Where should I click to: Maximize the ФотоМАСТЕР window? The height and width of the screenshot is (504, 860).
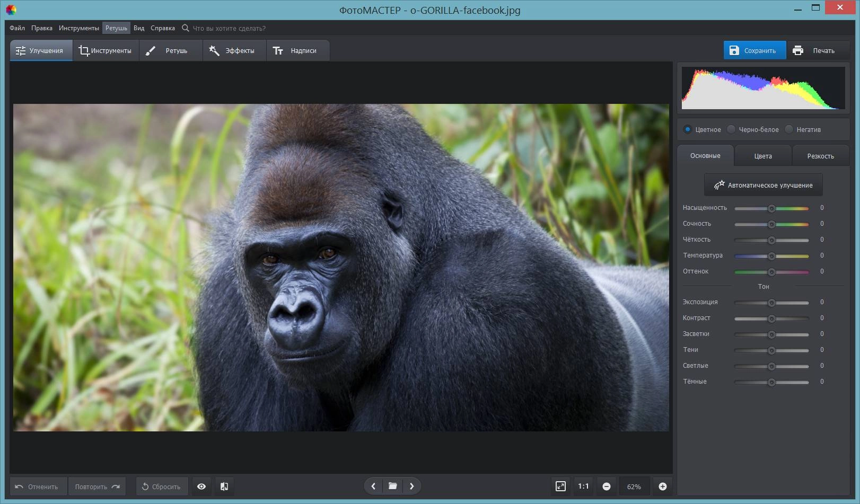coord(815,8)
